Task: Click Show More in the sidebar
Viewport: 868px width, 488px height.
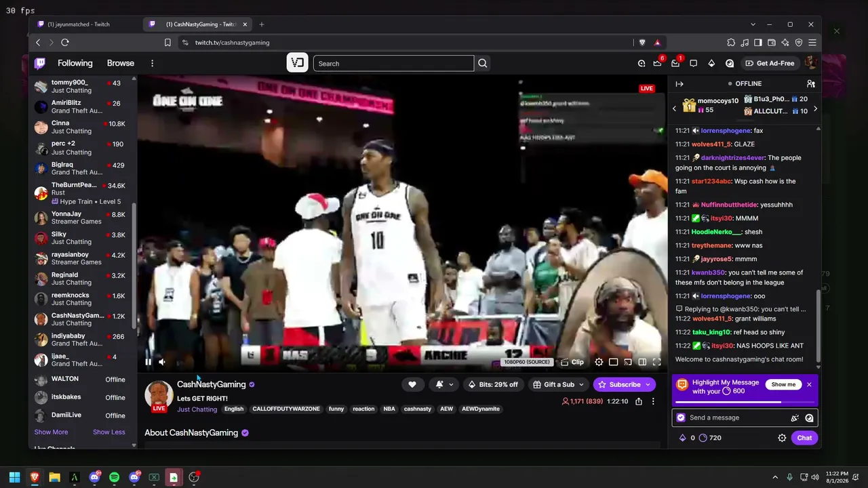Action: (51, 432)
